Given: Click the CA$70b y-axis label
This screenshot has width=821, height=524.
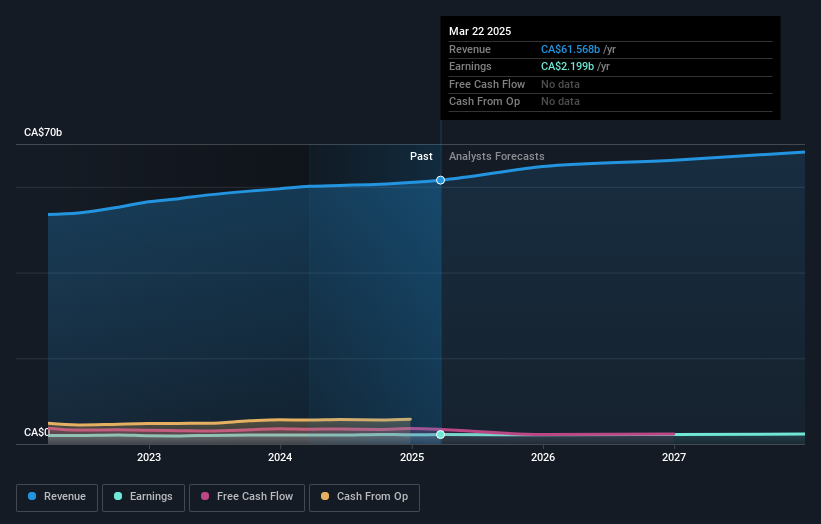Looking at the screenshot, I should click(43, 132).
